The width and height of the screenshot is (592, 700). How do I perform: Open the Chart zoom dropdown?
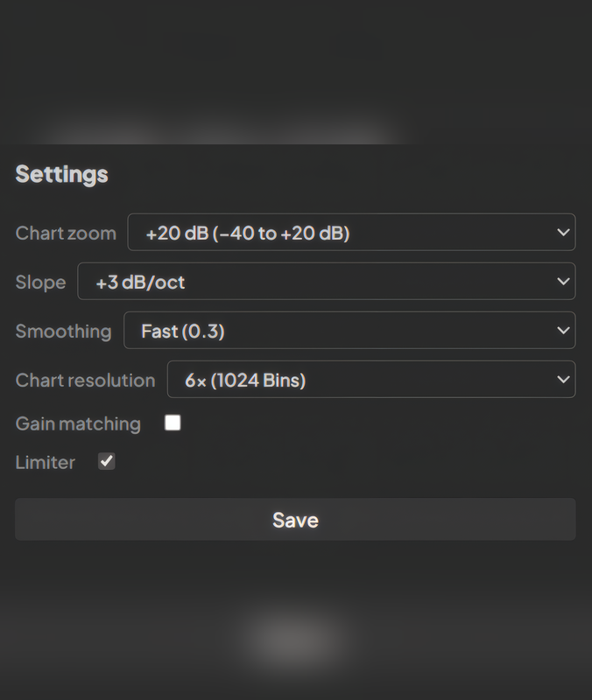coord(350,232)
